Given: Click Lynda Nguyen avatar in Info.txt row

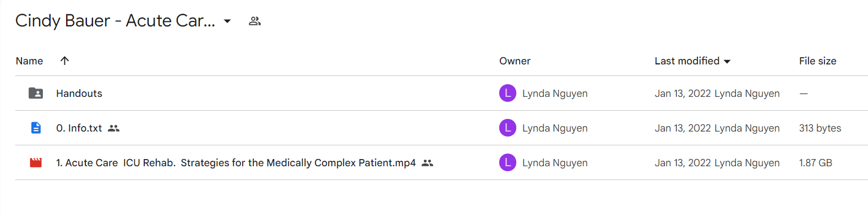Looking at the screenshot, I should (507, 128).
